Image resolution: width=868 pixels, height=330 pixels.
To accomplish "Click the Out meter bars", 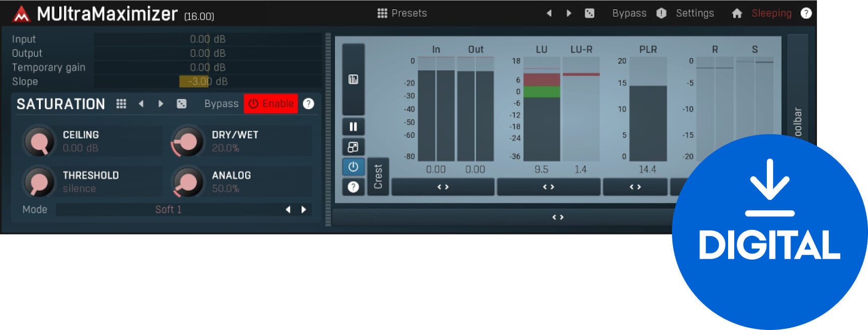I will click(475, 109).
